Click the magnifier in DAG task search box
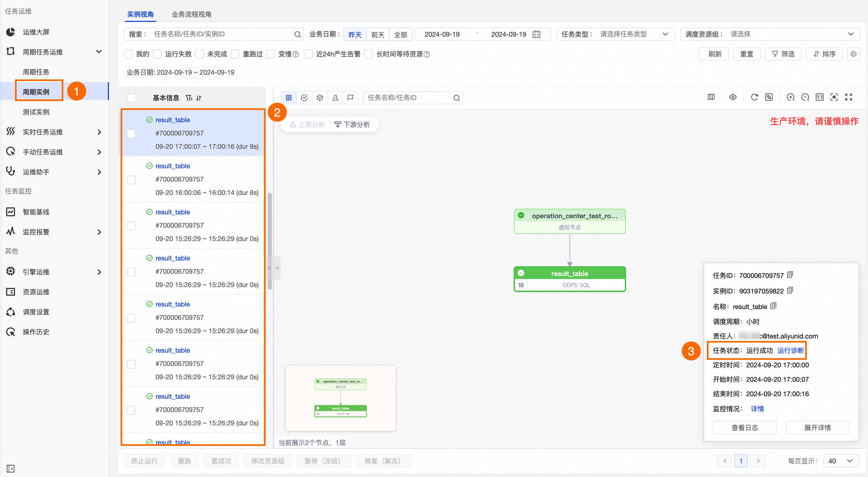Image resolution: width=868 pixels, height=477 pixels. click(457, 98)
